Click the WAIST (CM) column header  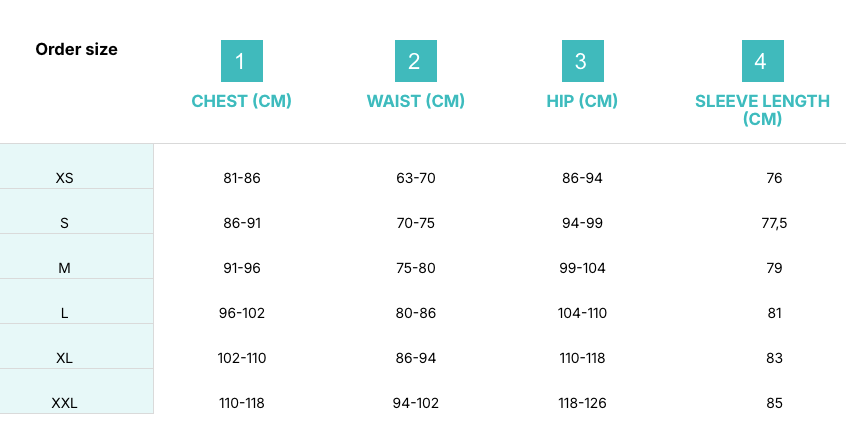point(415,101)
